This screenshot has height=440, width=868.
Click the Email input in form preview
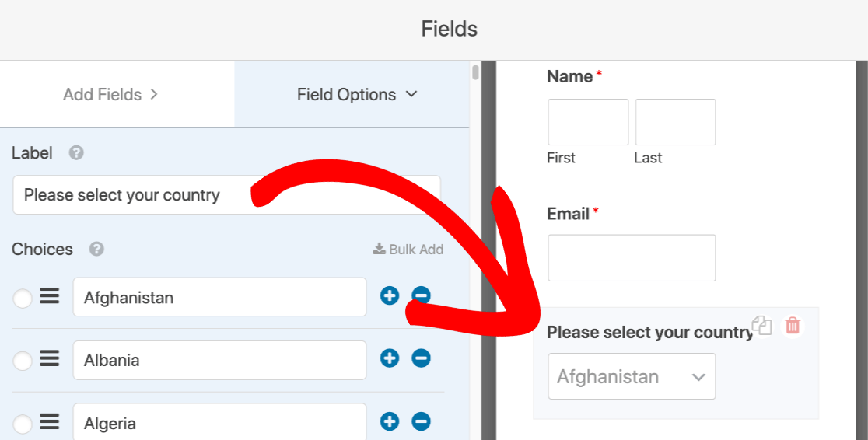pyautogui.click(x=632, y=258)
